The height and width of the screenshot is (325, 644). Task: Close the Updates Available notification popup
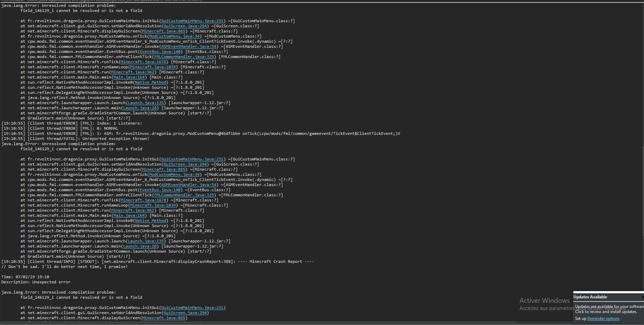pyautogui.click(x=642, y=297)
